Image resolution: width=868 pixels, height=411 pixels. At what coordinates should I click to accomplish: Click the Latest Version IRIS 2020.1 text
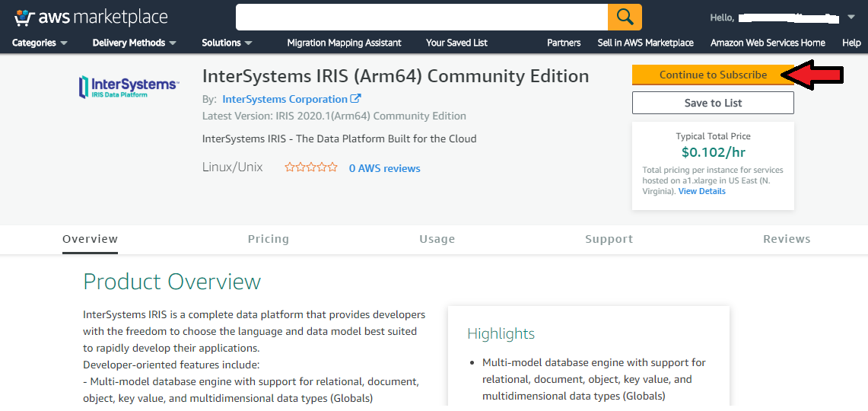click(335, 116)
